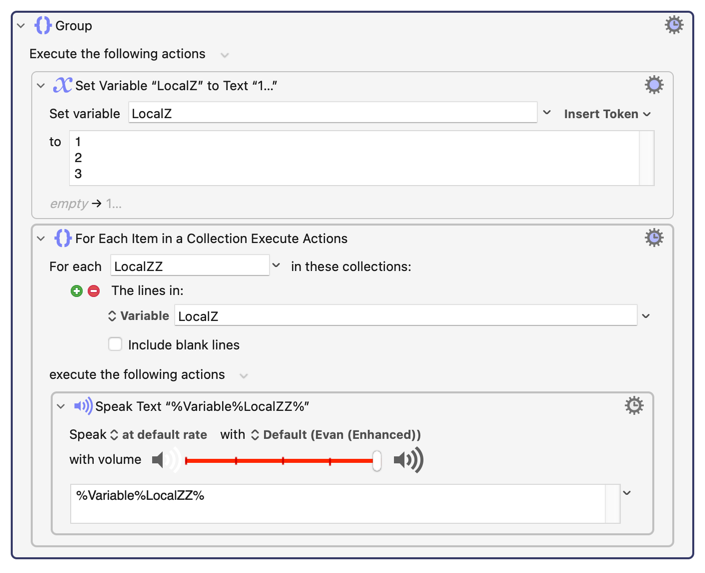Enable Include blank lines checkbox
This screenshot has width=705, height=573.
point(115,345)
